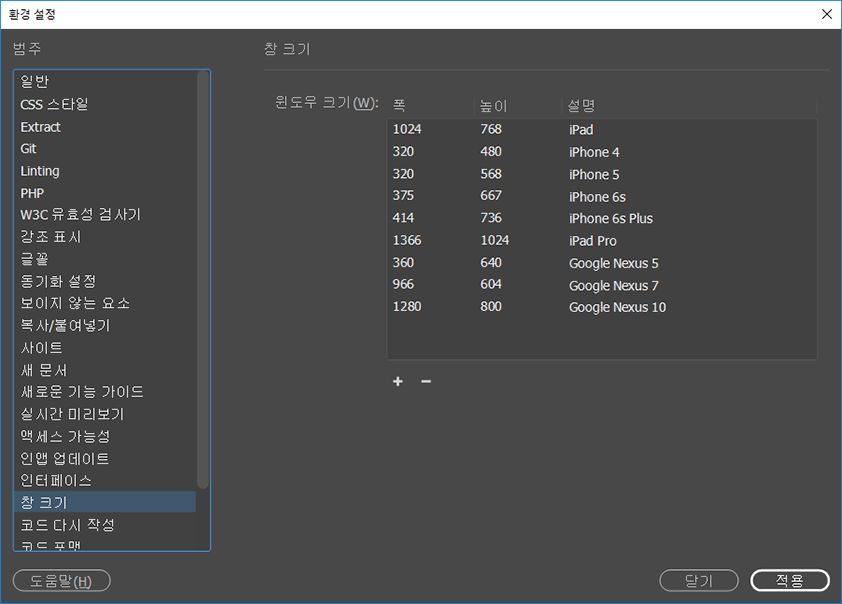Viewport: 842px width, 604px height.
Task: Click the plus icon to add window size
Action: point(397,381)
